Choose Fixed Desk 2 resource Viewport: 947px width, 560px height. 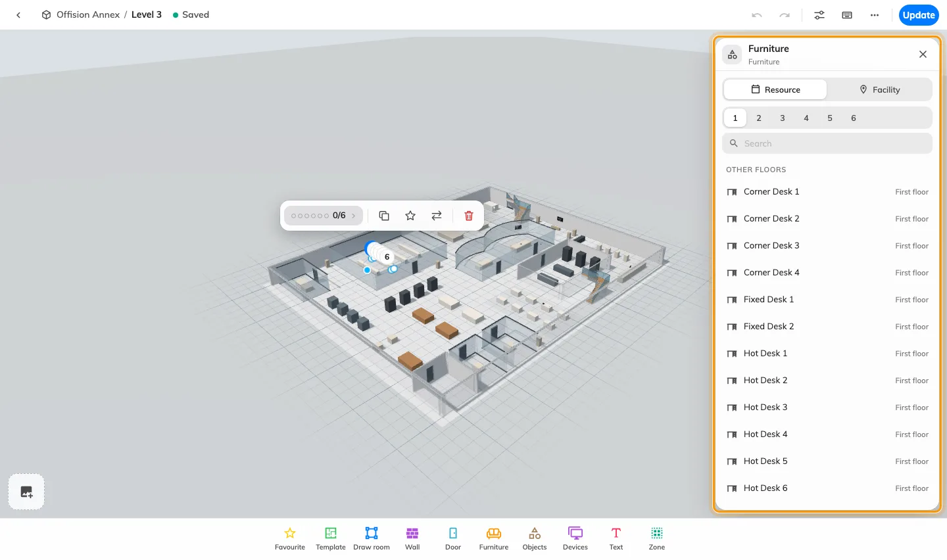coord(827,327)
